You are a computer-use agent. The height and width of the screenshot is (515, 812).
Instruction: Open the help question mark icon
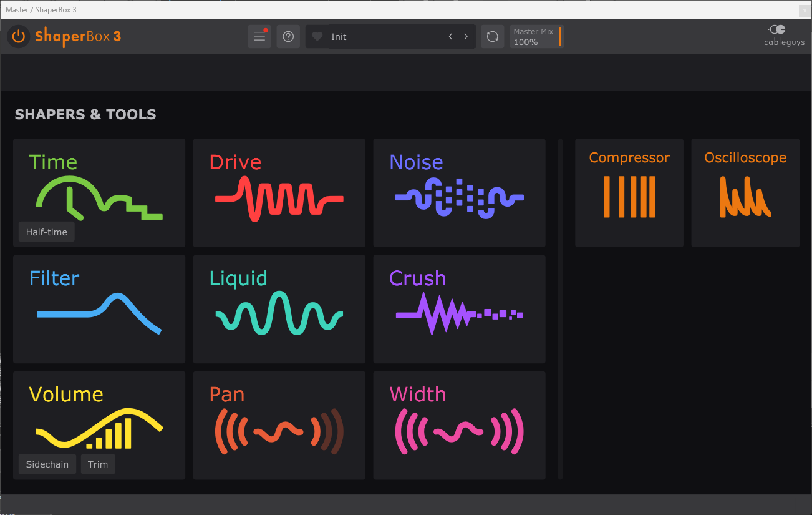point(288,36)
